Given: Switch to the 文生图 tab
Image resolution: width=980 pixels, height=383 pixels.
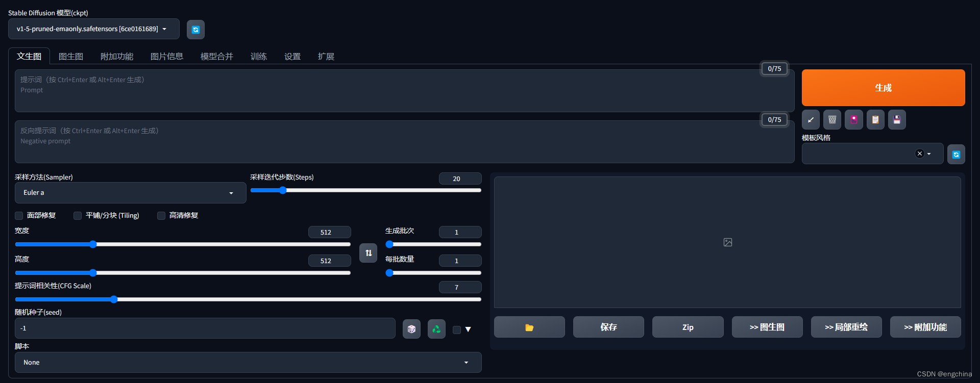Looking at the screenshot, I should pos(29,56).
